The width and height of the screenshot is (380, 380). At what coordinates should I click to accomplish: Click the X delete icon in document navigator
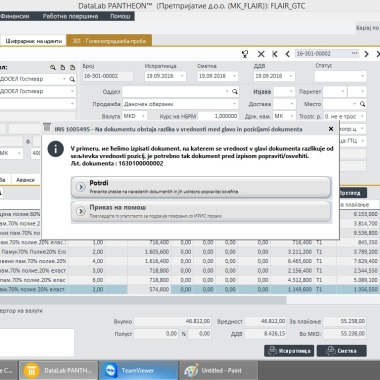261,54
